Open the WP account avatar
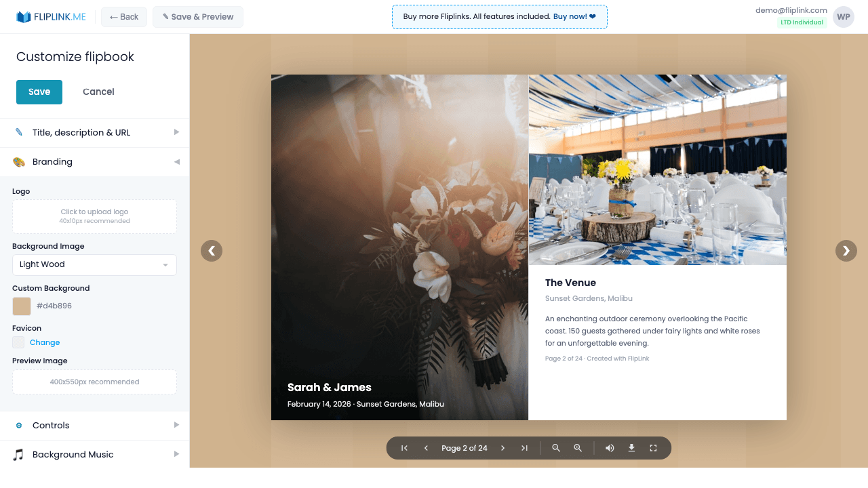This screenshot has height=488, width=868. coord(843,16)
